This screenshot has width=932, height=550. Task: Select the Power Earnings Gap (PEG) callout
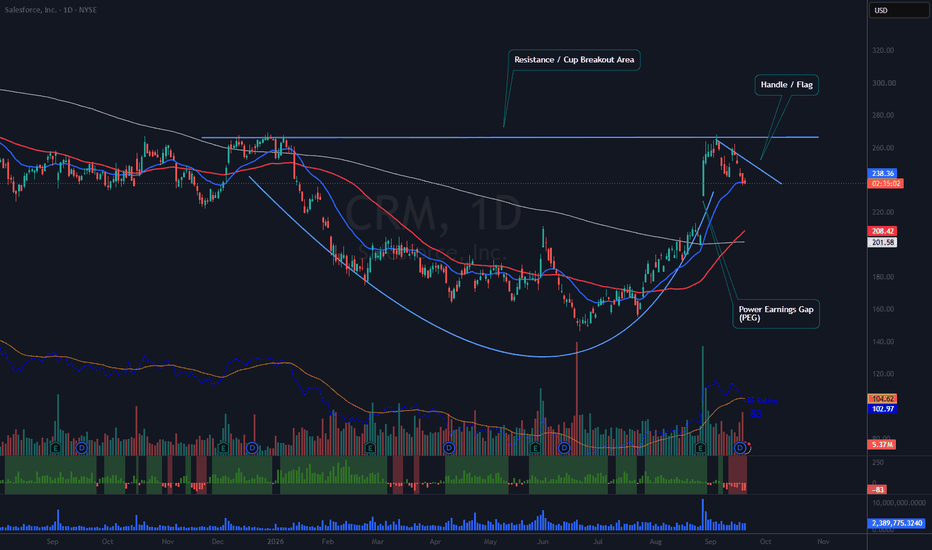pyautogui.click(x=776, y=313)
